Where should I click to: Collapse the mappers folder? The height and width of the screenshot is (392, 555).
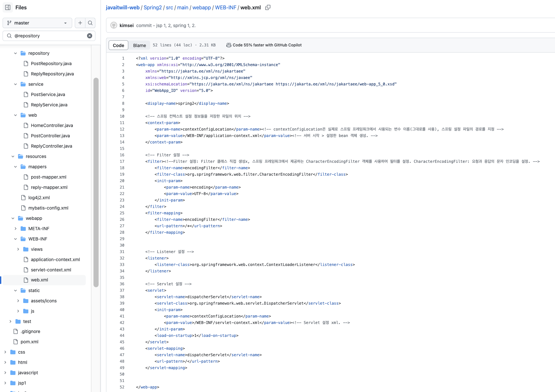click(15, 167)
